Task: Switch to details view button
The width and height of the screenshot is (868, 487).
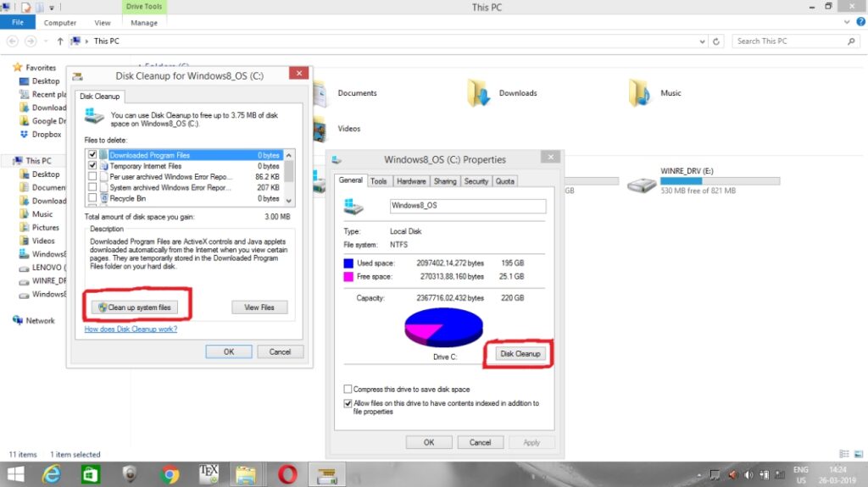Action: pos(844,454)
